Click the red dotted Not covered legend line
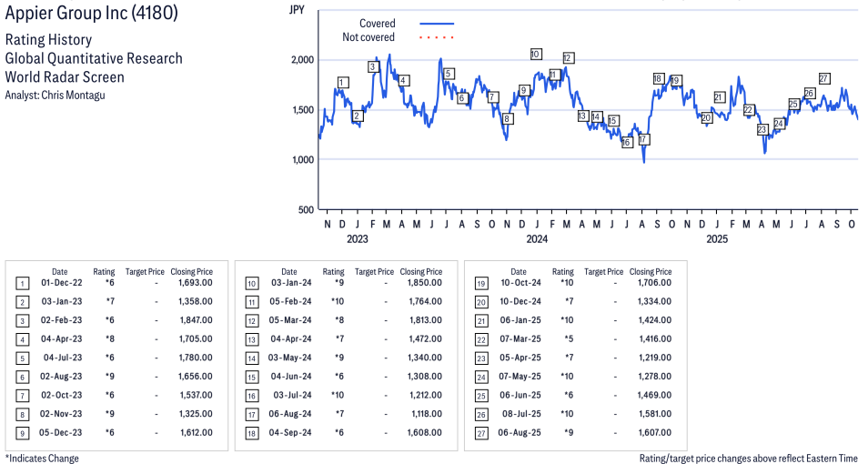This screenshot has height=464, width=868. [x=437, y=37]
